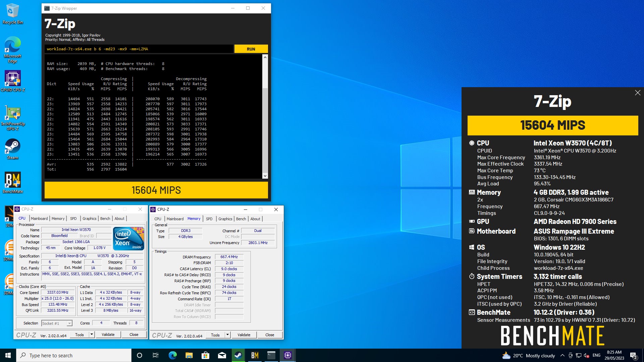Open Mainboard tab in left CPU-Z window

click(39, 219)
